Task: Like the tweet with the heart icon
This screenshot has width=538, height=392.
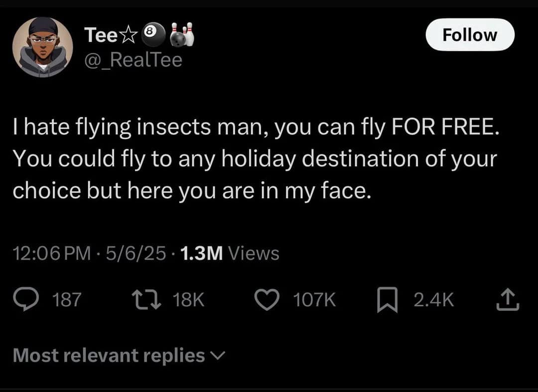Action: 269,299
